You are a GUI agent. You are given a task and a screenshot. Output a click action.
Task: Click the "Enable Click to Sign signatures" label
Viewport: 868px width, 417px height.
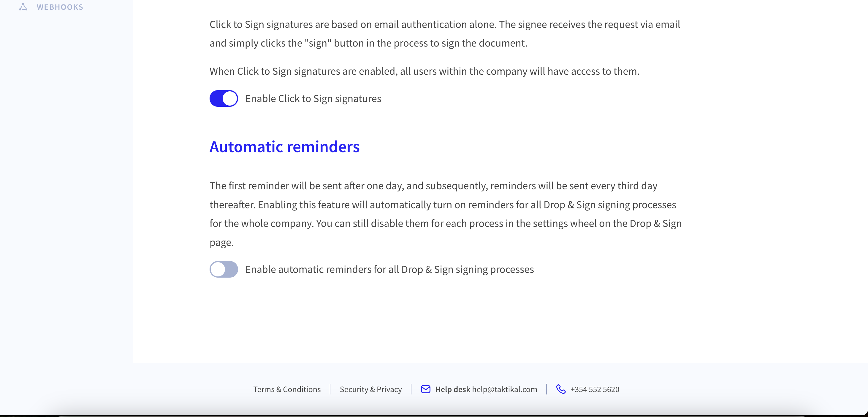[313, 98]
